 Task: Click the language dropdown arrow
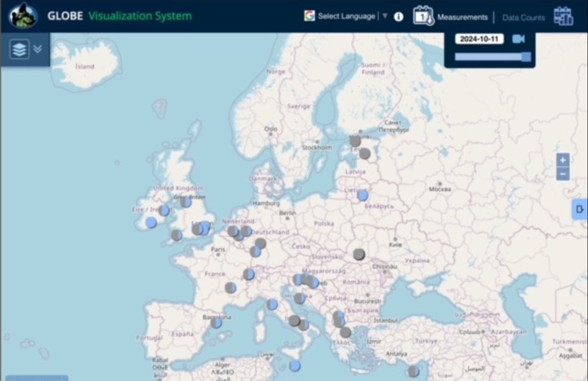click(385, 16)
